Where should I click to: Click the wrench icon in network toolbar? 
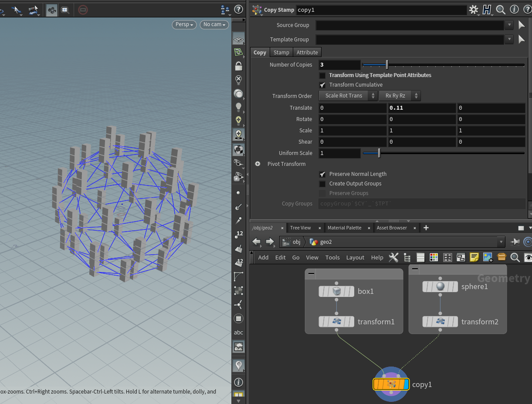pos(393,257)
